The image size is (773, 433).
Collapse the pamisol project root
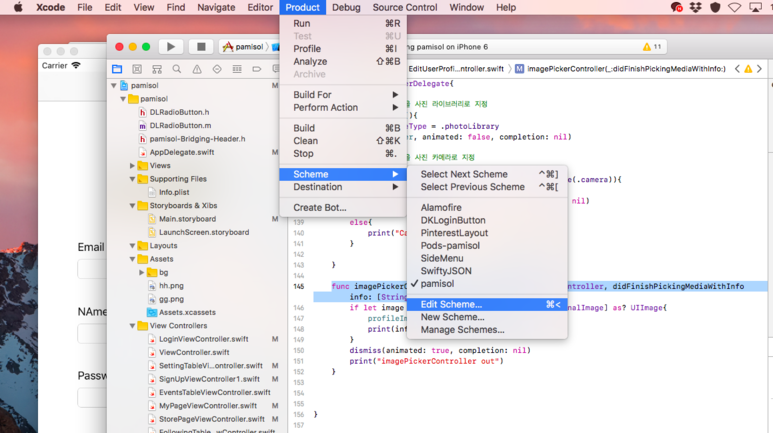[114, 85]
